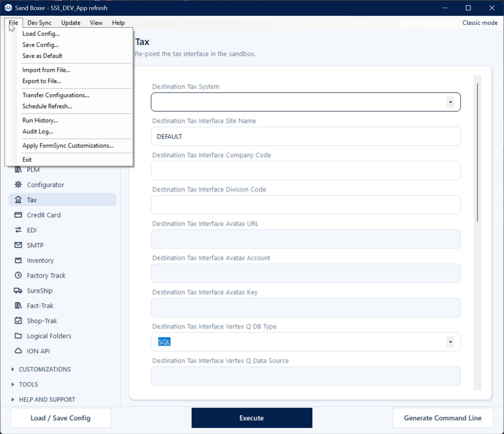This screenshot has width=504, height=434.
Task: Click the Shop-Trak calendar check icon
Action: (x=18, y=320)
